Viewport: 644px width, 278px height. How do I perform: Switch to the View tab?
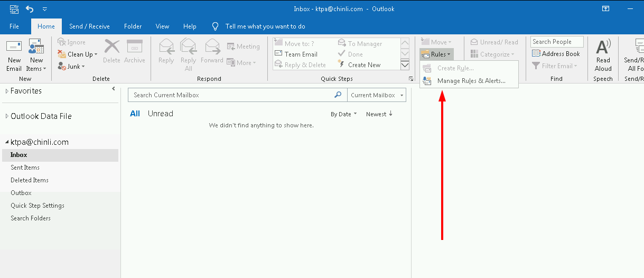[x=163, y=26]
